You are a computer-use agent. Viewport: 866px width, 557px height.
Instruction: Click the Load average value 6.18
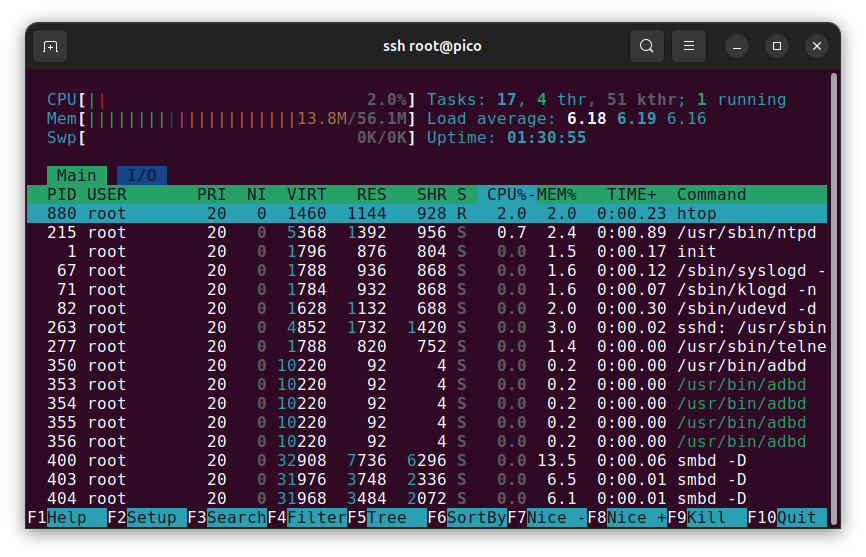pyautogui.click(x=587, y=119)
